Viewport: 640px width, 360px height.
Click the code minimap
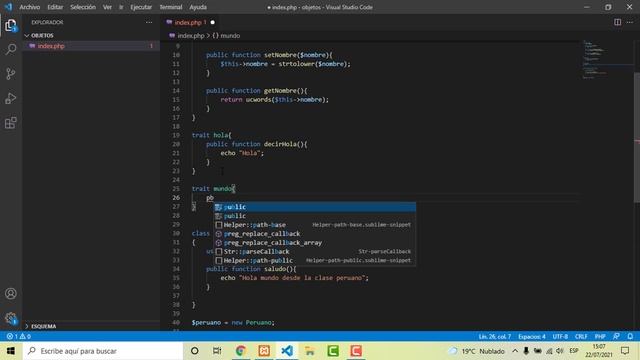(607, 59)
